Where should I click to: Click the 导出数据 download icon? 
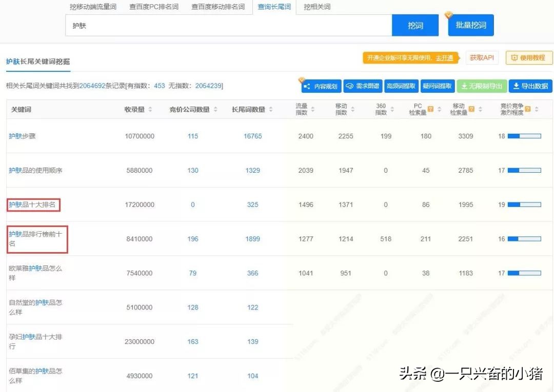[516, 86]
